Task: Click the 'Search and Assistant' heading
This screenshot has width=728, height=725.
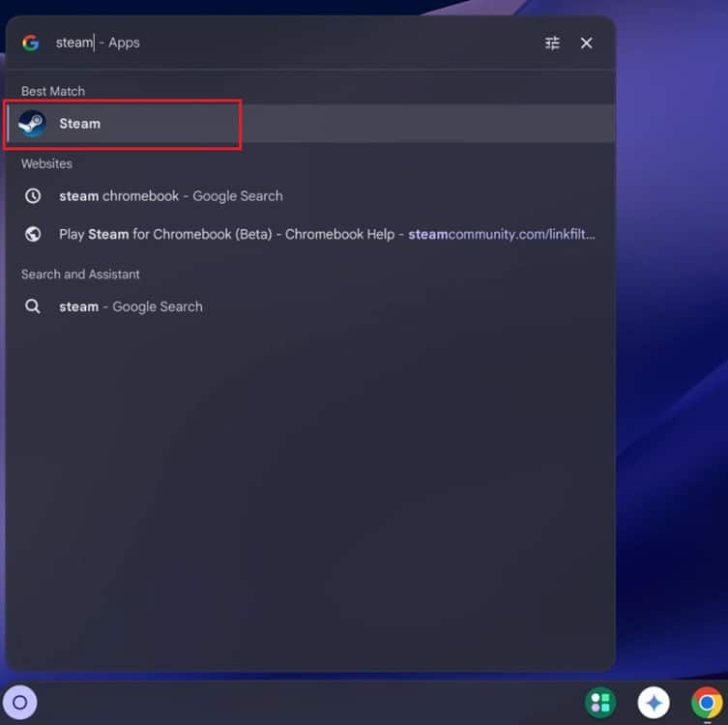Action: (x=80, y=274)
